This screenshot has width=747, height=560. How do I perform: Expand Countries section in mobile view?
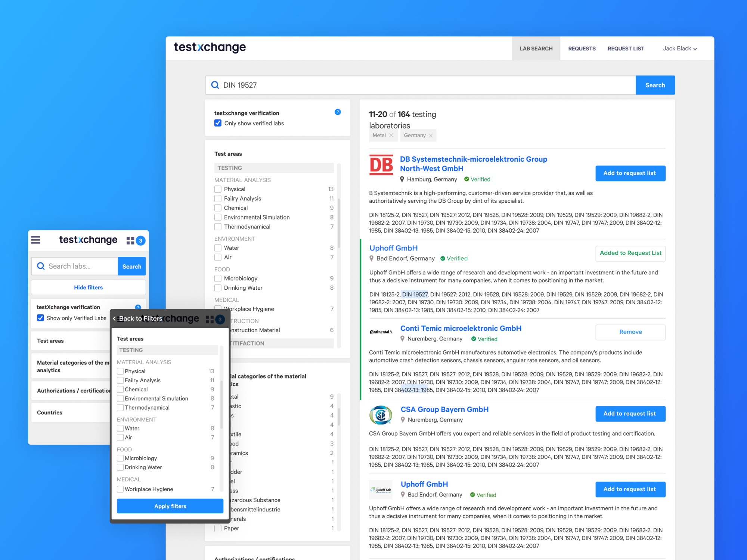[x=71, y=413]
